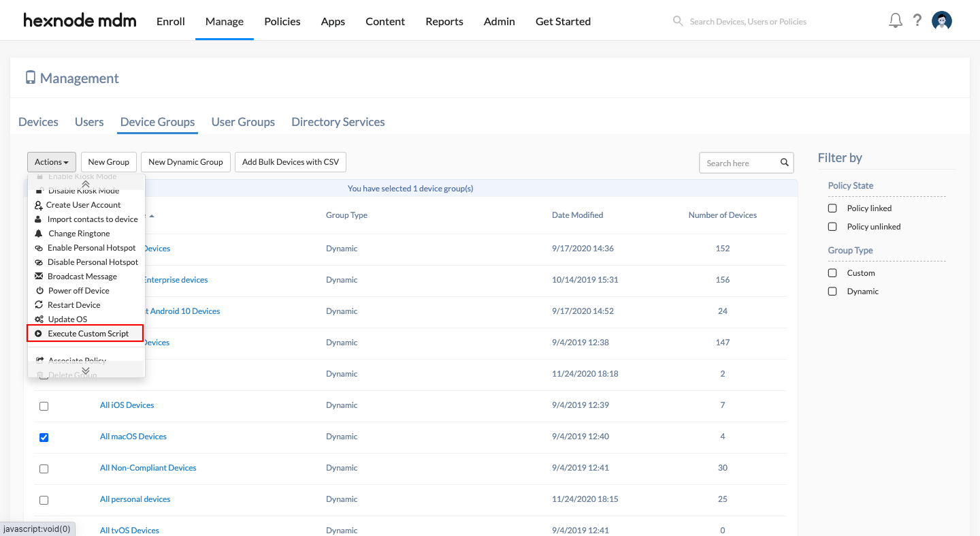Open the help question mark icon

click(x=917, y=20)
